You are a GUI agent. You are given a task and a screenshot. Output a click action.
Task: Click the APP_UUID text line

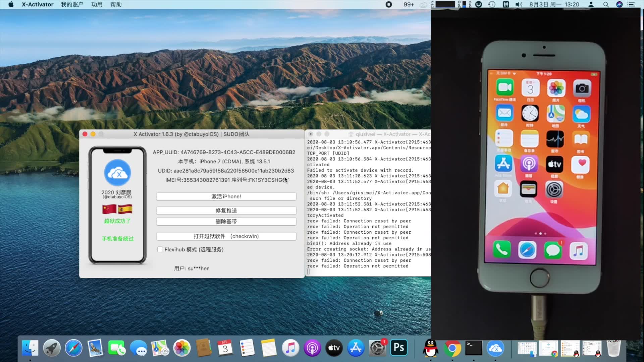tap(224, 152)
